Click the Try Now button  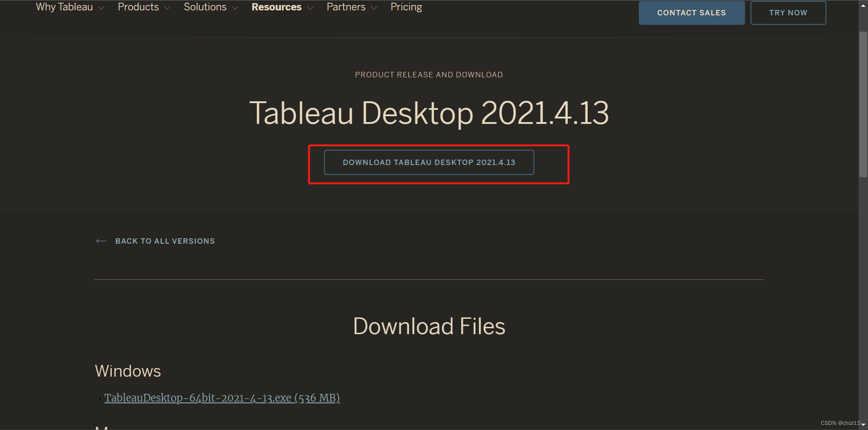(788, 13)
